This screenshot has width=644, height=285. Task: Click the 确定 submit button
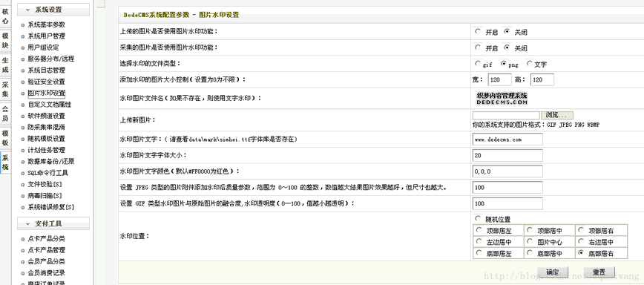click(553, 272)
